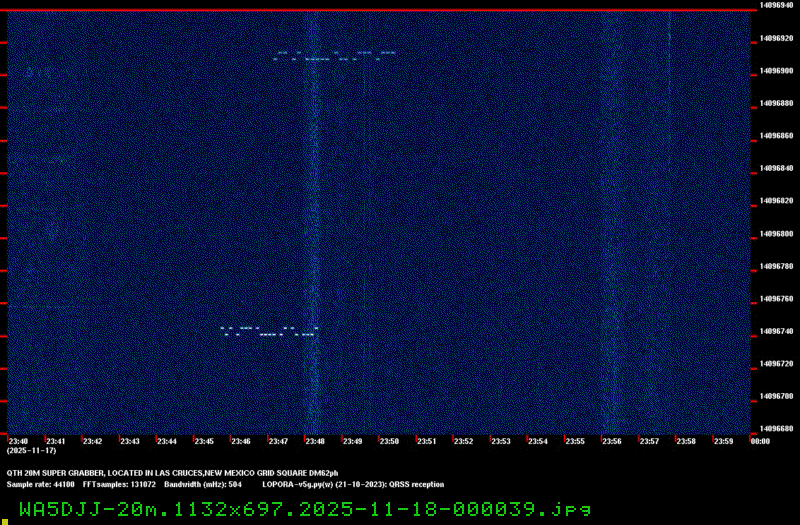
Task: Select the 23:41 time label
Action: [56, 441]
